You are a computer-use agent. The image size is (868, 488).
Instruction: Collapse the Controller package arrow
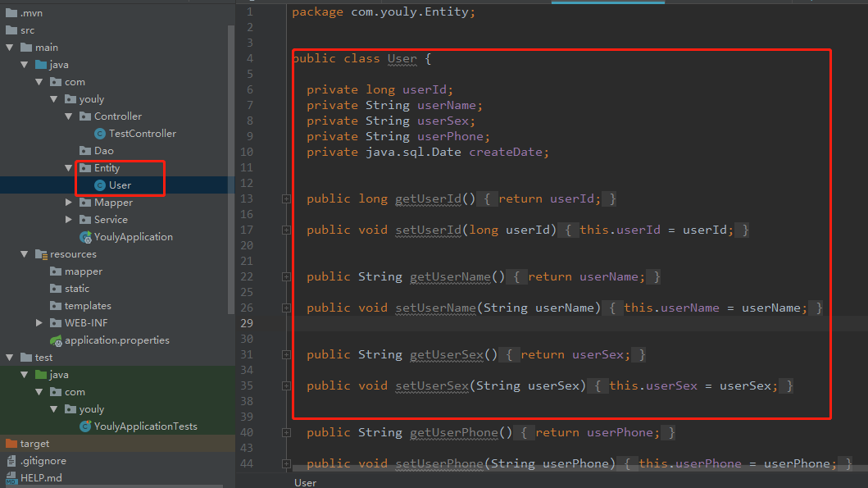coord(69,116)
